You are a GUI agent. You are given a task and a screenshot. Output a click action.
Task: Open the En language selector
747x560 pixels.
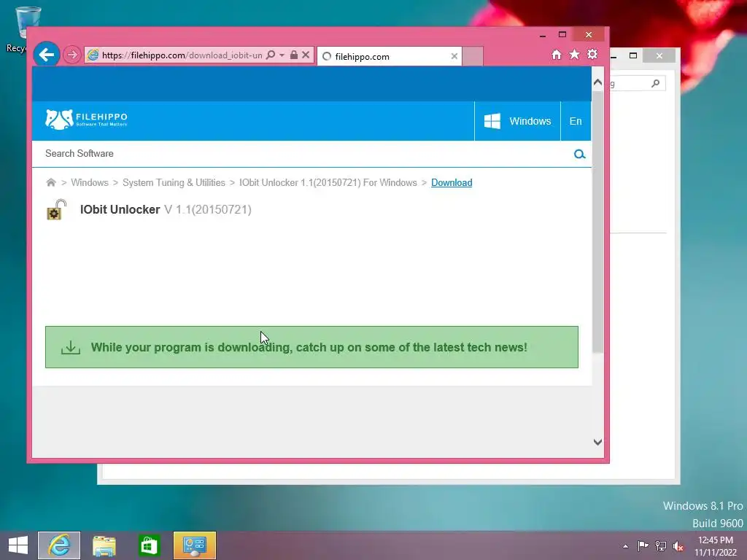pyautogui.click(x=576, y=121)
